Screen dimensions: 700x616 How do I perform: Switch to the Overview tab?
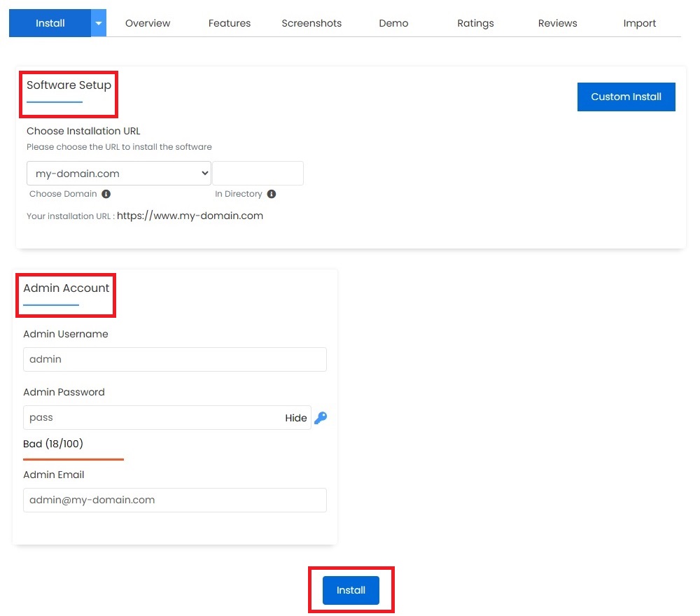coord(148,23)
